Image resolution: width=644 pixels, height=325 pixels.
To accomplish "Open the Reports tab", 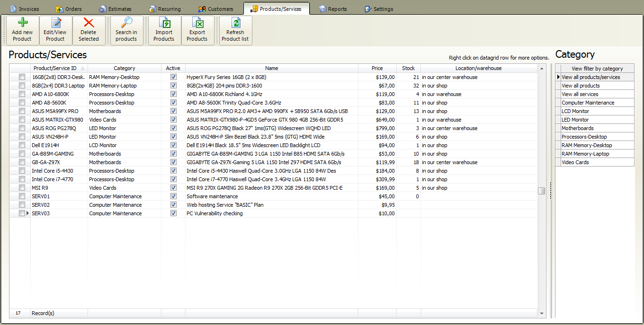I will (x=333, y=9).
